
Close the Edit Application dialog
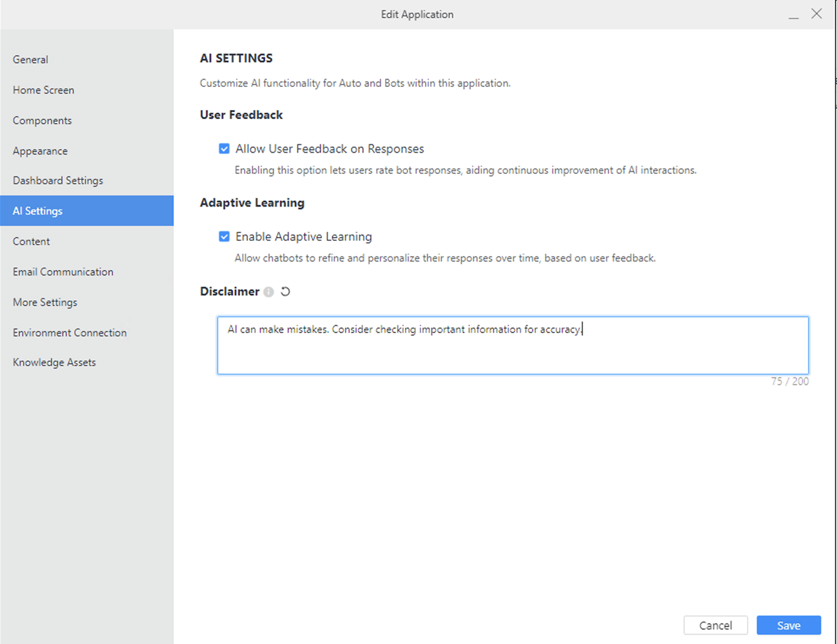click(x=816, y=14)
